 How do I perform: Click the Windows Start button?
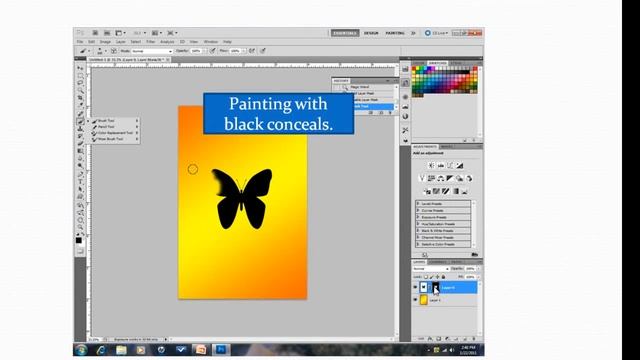pos(81,350)
